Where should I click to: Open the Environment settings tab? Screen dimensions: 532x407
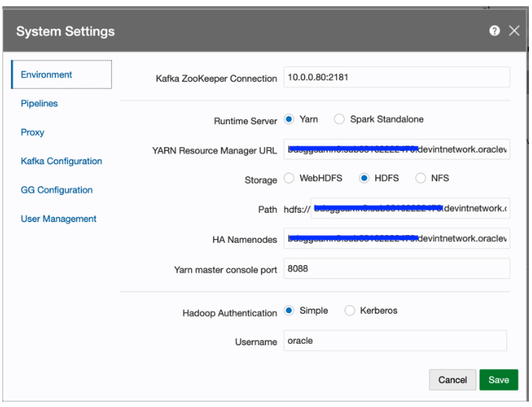[x=47, y=75]
